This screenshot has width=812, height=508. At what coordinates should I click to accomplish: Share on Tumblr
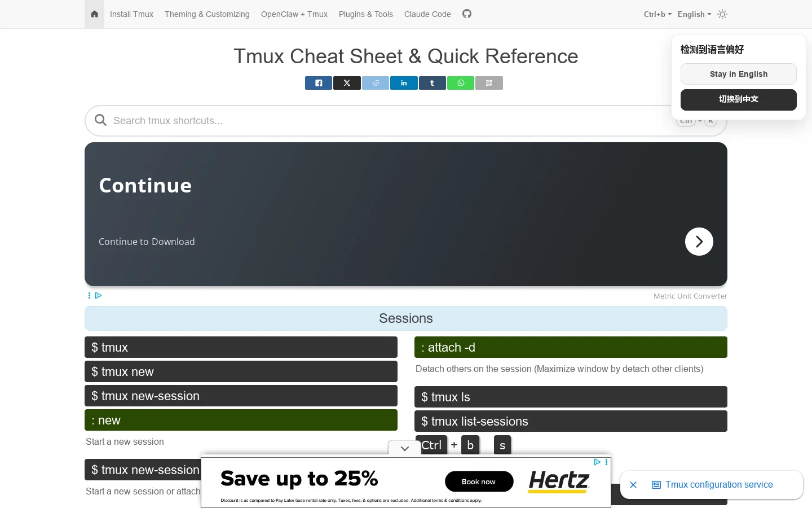click(x=433, y=83)
